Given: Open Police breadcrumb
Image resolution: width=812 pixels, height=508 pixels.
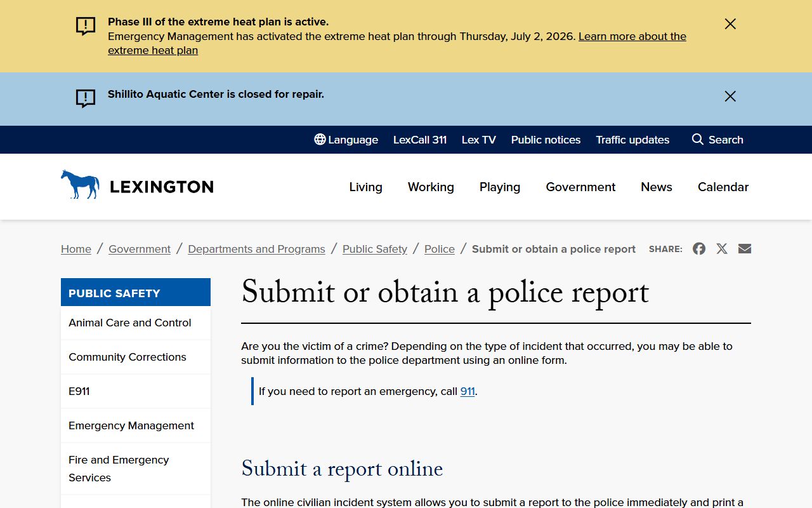Looking at the screenshot, I should coord(440,249).
